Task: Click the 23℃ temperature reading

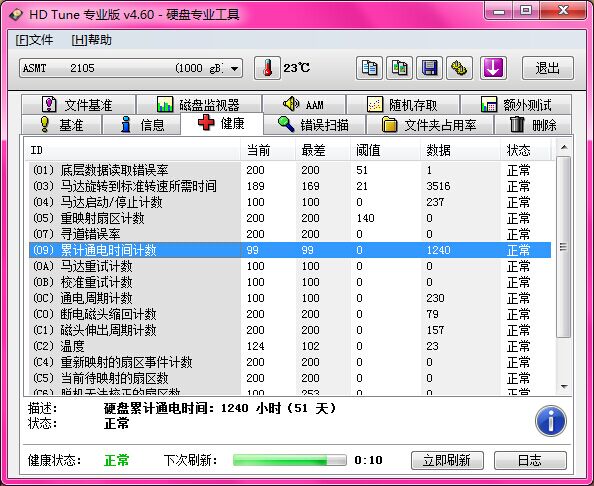Action: coord(297,68)
